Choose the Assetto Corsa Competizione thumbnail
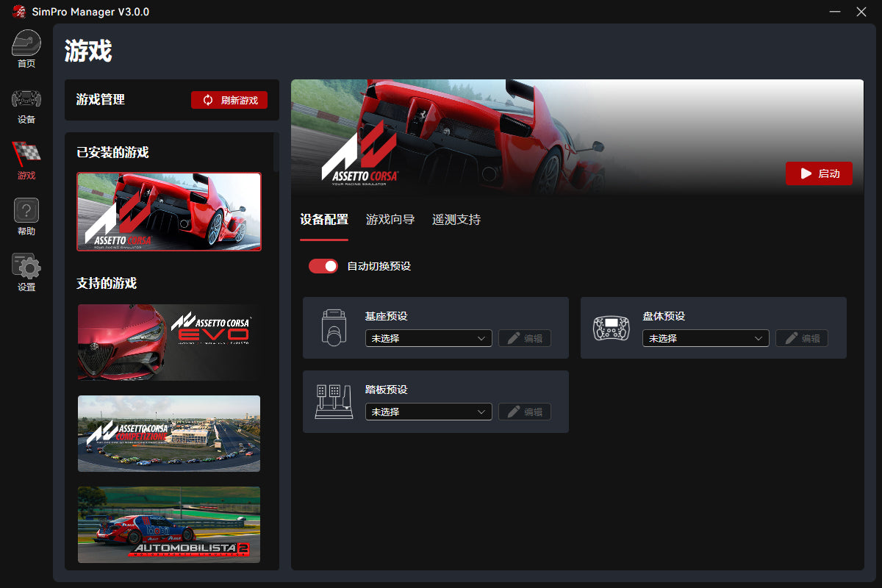882x588 pixels. (169, 434)
